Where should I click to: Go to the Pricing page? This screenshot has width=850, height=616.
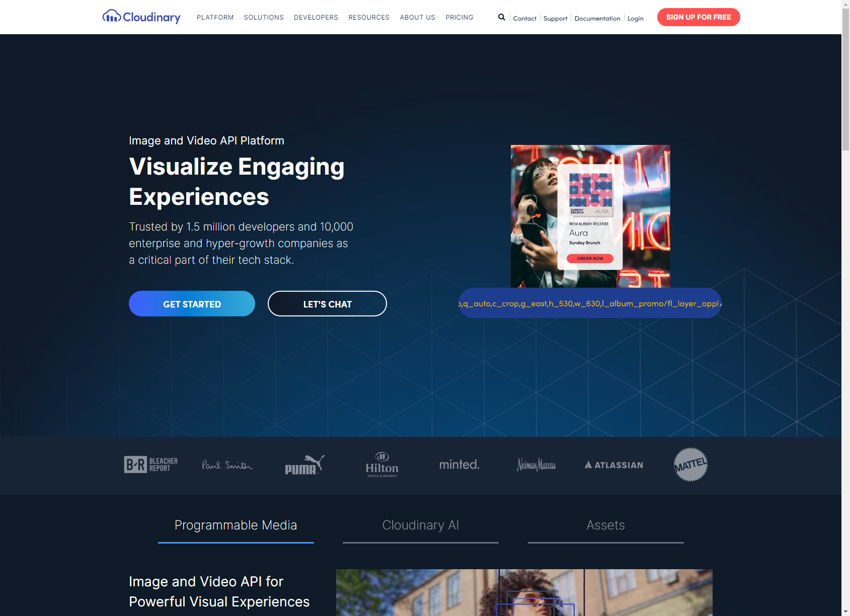point(459,17)
